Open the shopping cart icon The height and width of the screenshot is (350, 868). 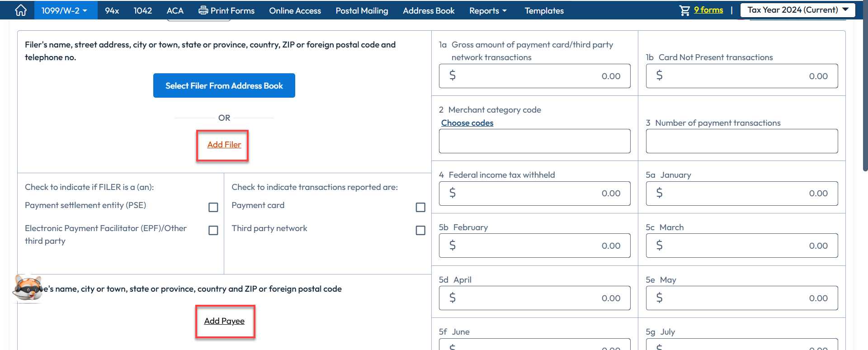[685, 10]
